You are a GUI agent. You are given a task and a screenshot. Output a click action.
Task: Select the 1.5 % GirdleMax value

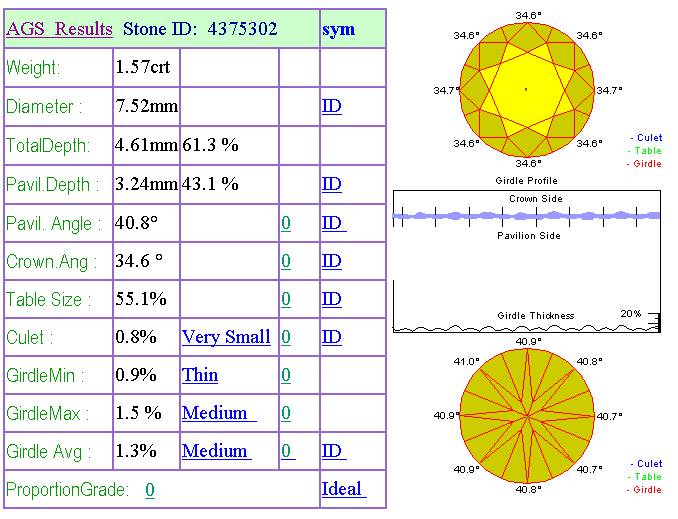point(138,413)
